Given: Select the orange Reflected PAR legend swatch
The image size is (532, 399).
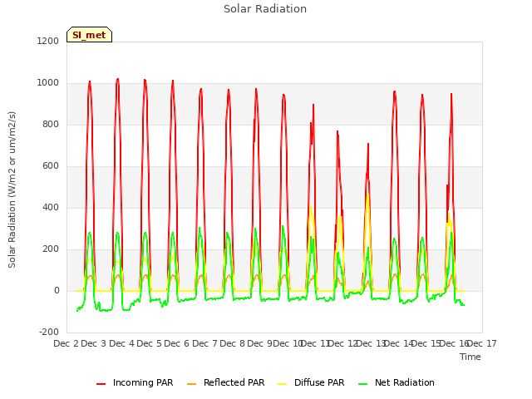Looking at the screenshot, I should (x=192, y=384).
